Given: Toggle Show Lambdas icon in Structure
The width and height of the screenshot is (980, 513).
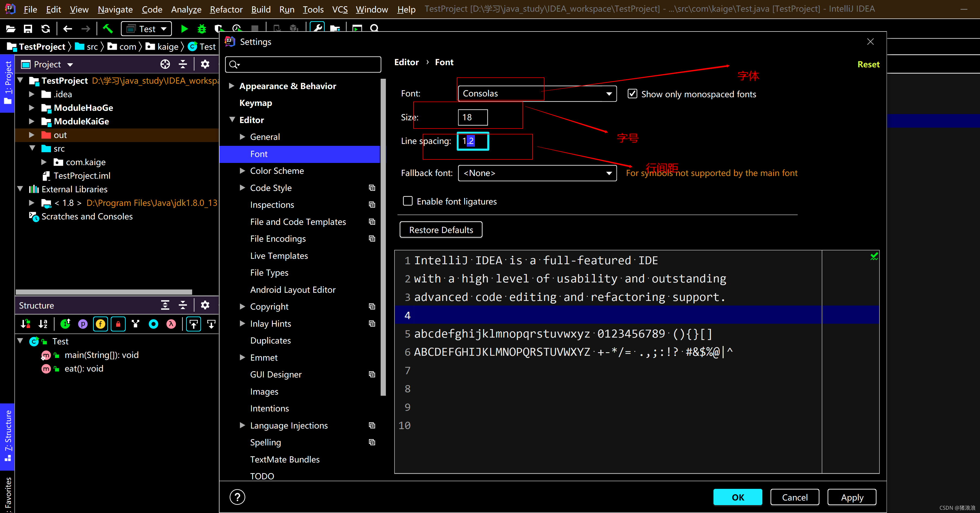Looking at the screenshot, I should (x=171, y=324).
